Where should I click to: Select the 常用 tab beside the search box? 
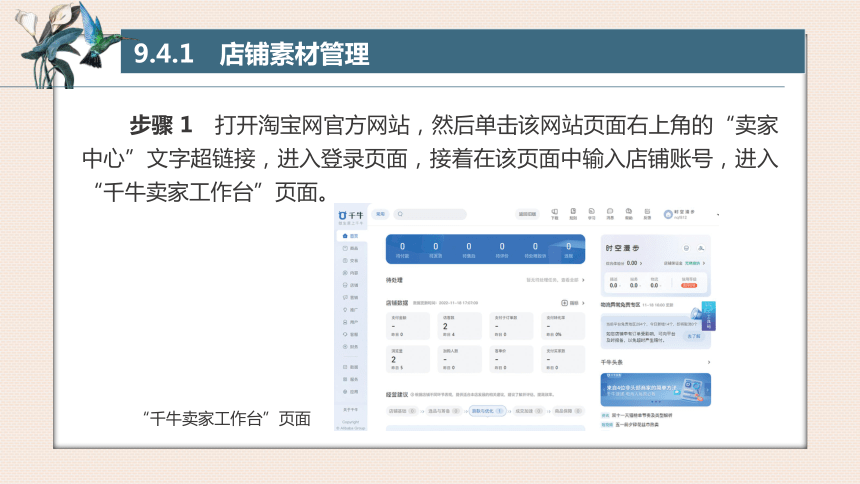point(380,214)
